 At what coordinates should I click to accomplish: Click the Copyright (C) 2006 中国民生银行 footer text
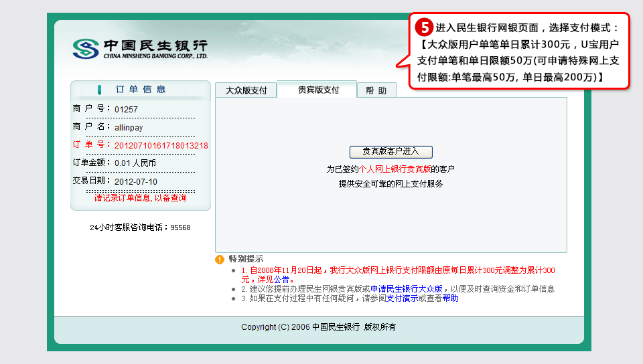coord(319,327)
